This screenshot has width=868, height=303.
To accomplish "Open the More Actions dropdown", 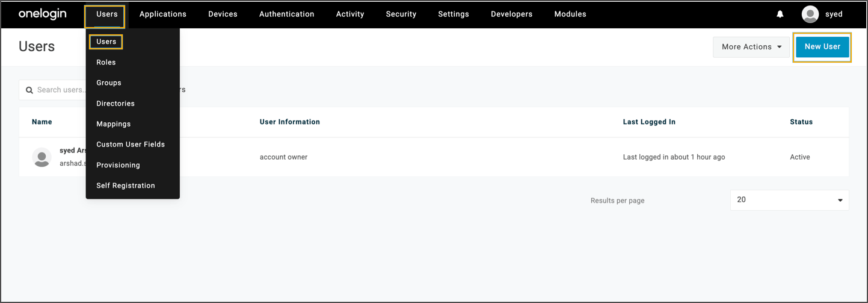I will [751, 47].
